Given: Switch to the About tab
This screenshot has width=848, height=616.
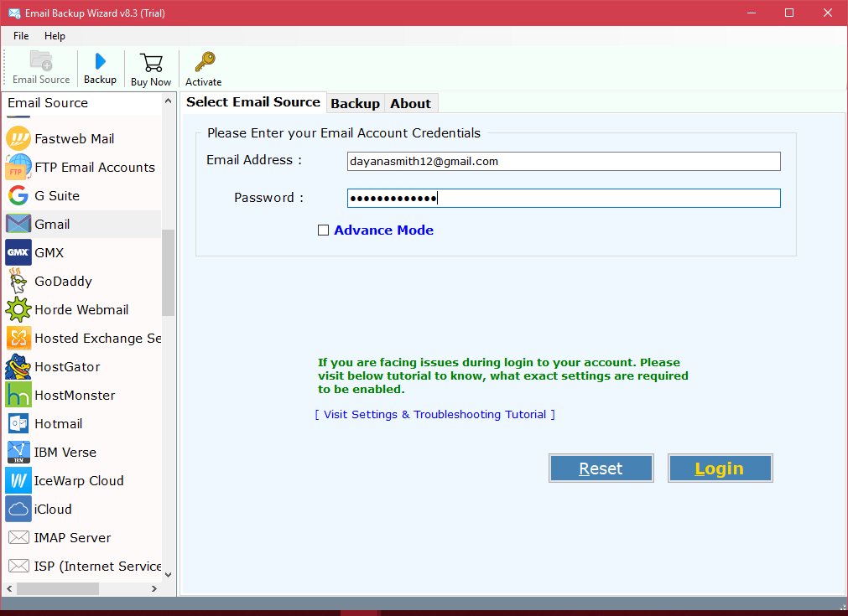Looking at the screenshot, I should click(x=410, y=103).
